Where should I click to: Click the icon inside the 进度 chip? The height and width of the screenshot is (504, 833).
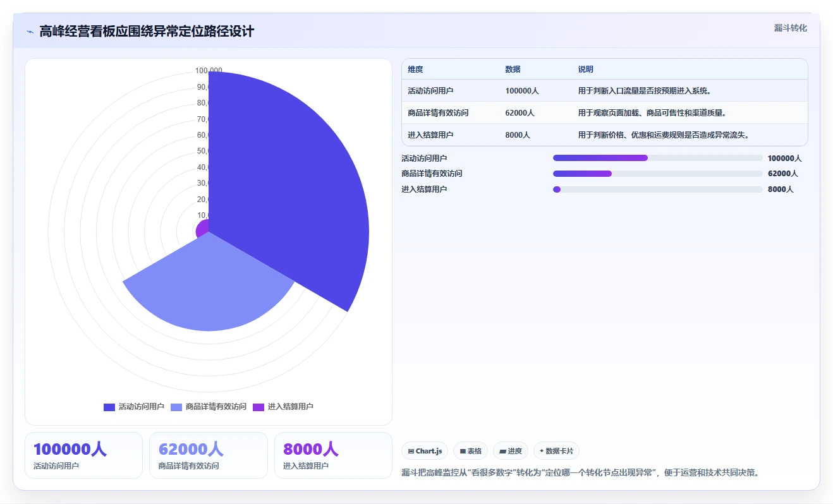tap(502, 451)
